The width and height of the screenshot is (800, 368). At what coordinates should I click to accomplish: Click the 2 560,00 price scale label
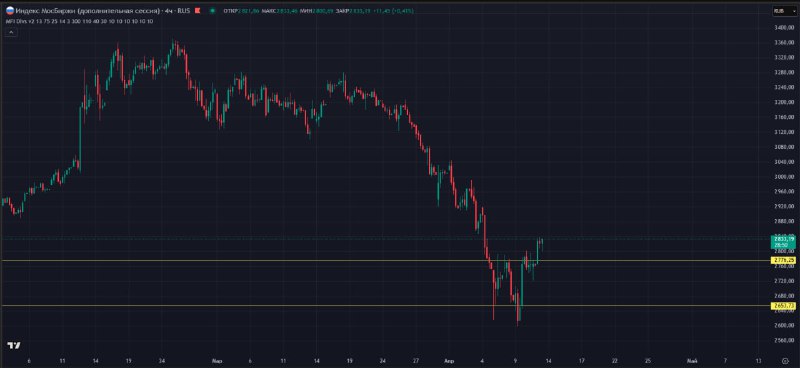pyautogui.click(x=784, y=340)
